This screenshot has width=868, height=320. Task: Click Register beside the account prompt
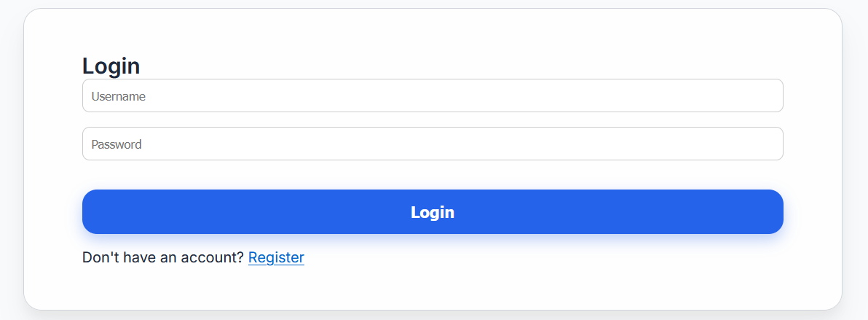pos(276,257)
